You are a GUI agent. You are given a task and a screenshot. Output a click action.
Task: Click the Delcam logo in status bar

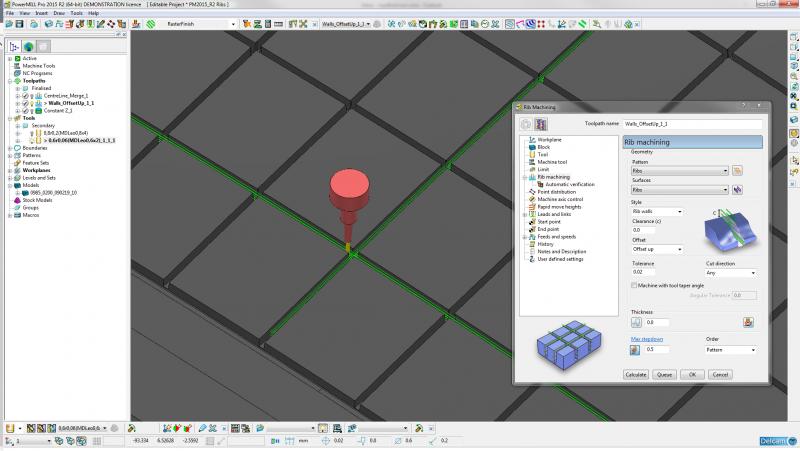(x=777, y=441)
